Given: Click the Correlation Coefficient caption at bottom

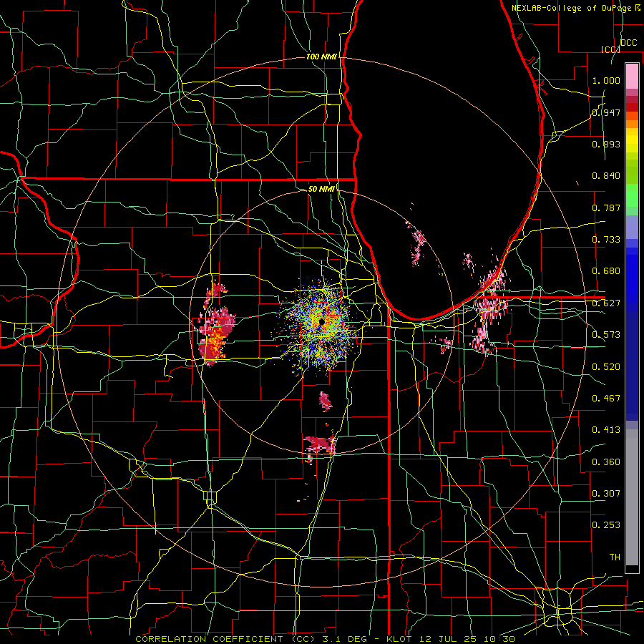Looking at the screenshot, I should tap(325, 639).
